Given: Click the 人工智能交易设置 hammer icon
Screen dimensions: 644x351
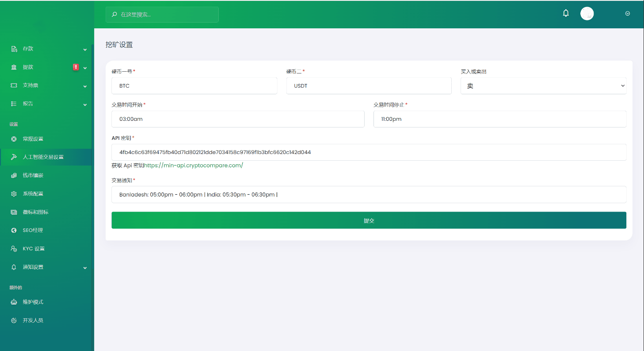Looking at the screenshot, I should click(x=14, y=157).
